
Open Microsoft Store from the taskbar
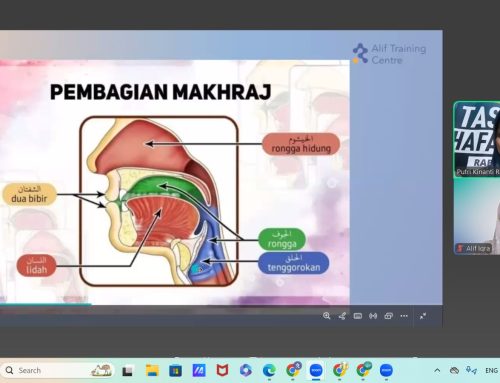pos(175,370)
